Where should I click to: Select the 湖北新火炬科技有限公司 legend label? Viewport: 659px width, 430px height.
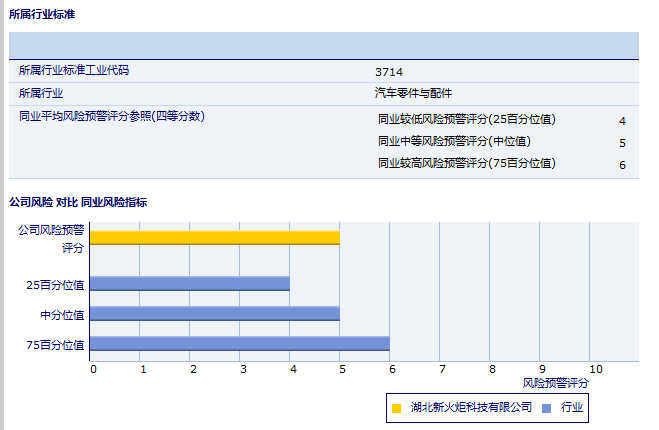(x=471, y=408)
